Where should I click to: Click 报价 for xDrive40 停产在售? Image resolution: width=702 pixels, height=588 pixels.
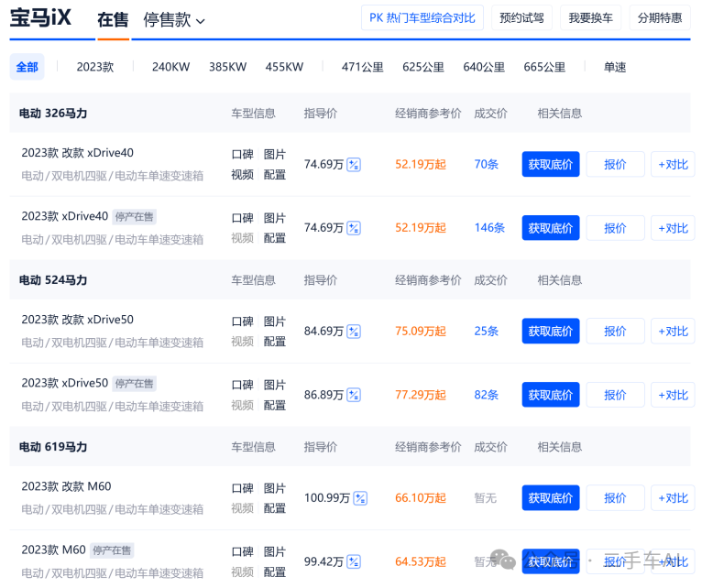click(615, 228)
